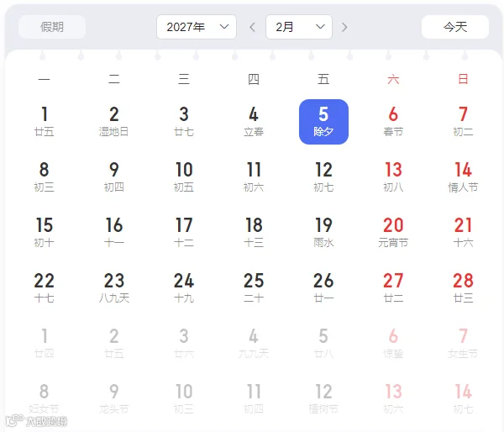504x432 pixels.
Task: Select February 22 十七
Action: pos(44,288)
